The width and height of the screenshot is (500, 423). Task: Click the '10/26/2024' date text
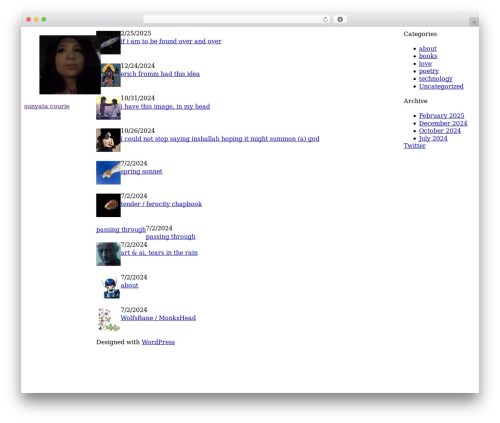click(x=138, y=131)
